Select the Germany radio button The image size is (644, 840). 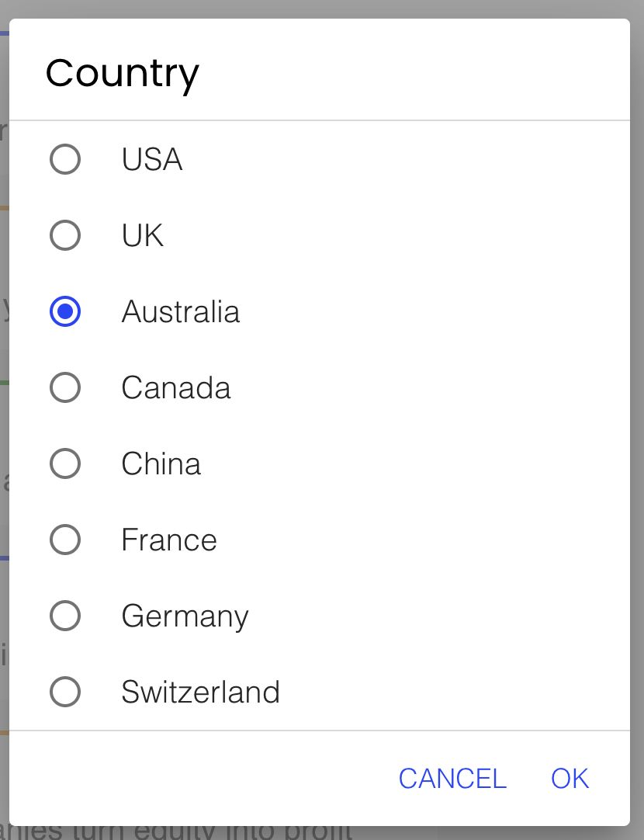65,616
